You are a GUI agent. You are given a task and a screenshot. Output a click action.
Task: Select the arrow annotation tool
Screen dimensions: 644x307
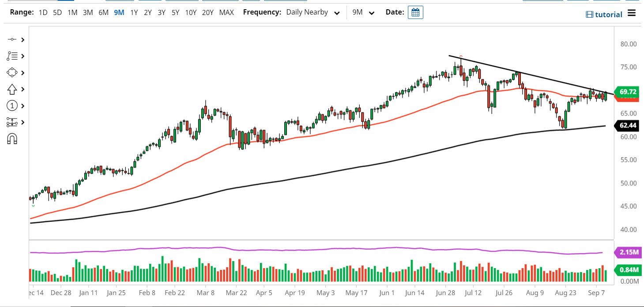pyautogui.click(x=12, y=89)
